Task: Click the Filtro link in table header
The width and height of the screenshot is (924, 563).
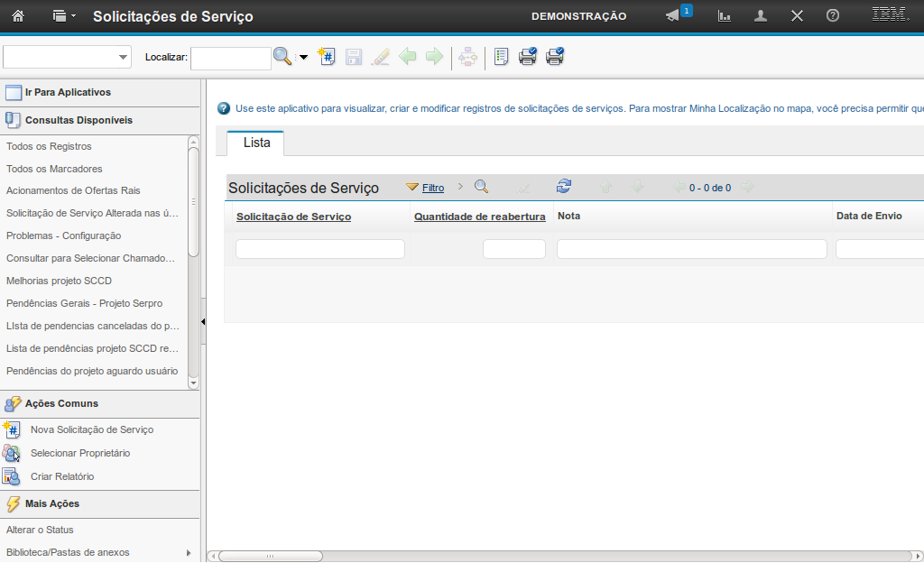Action: (x=433, y=188)
